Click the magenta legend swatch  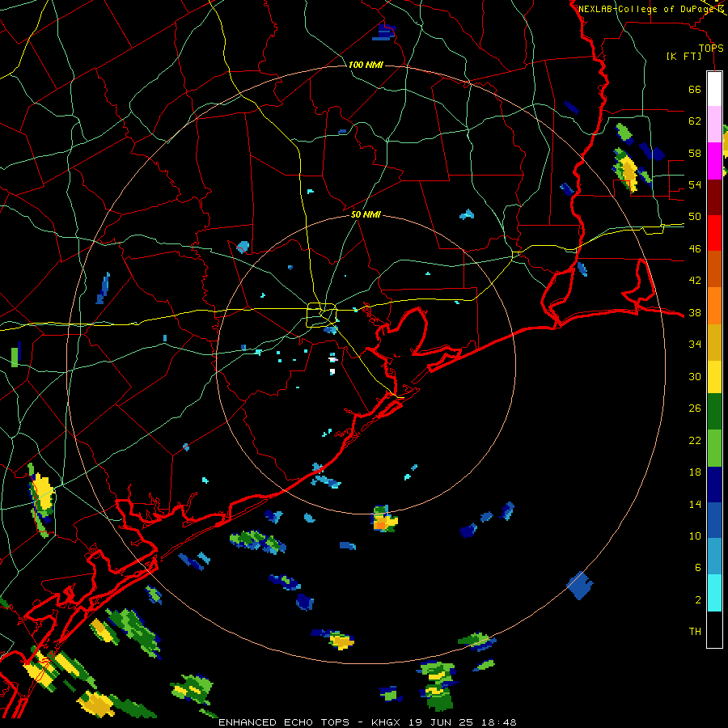tap(714, 161)
